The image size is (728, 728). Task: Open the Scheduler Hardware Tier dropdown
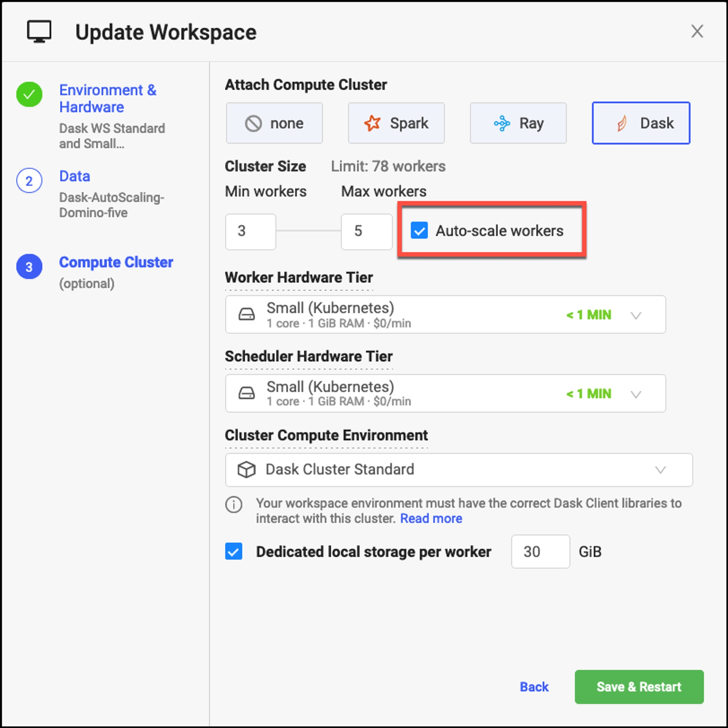coord(635,394)
